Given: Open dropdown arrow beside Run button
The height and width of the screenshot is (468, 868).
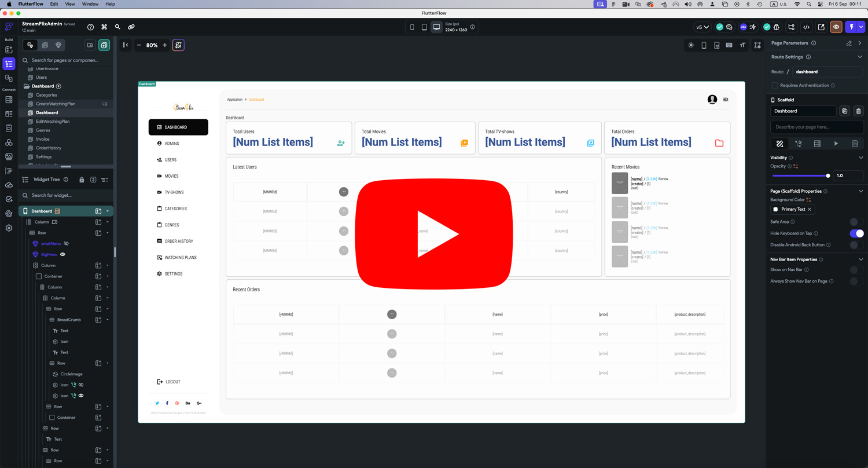Looking at the screenshot, I should point(861,27).
